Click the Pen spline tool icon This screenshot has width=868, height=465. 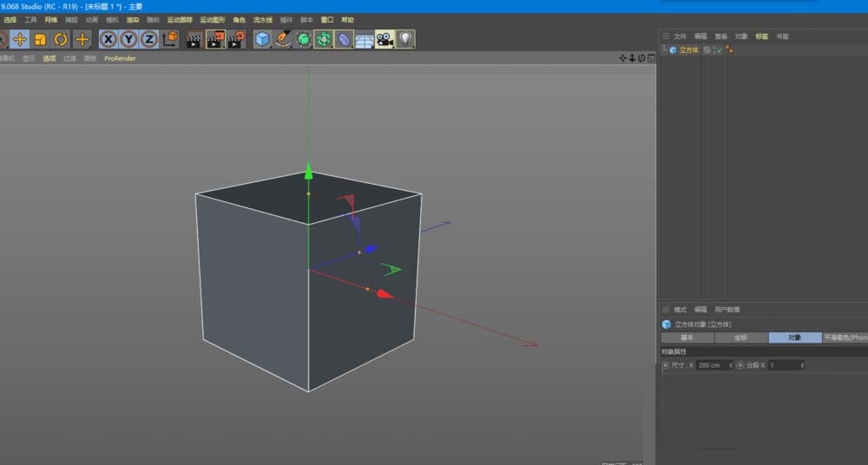tap(283, 39)
